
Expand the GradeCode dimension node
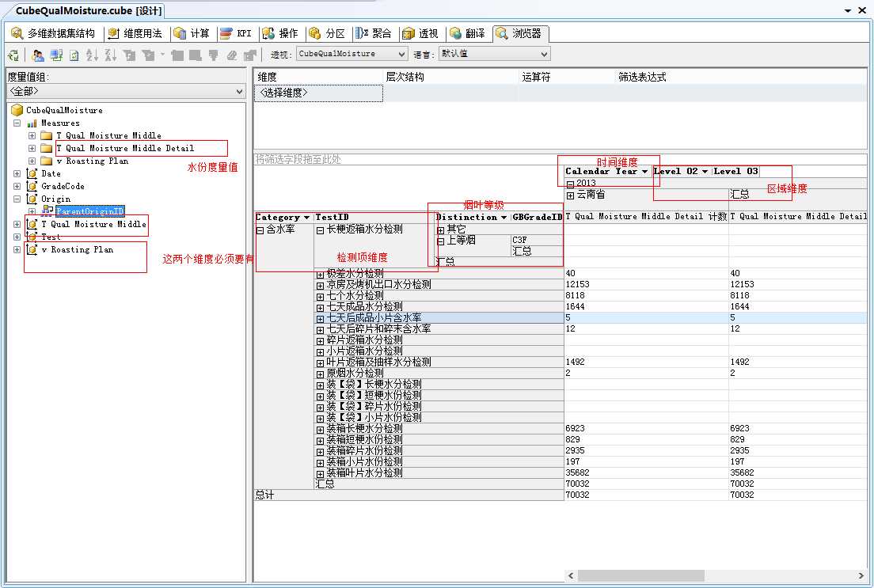[17, 186]
